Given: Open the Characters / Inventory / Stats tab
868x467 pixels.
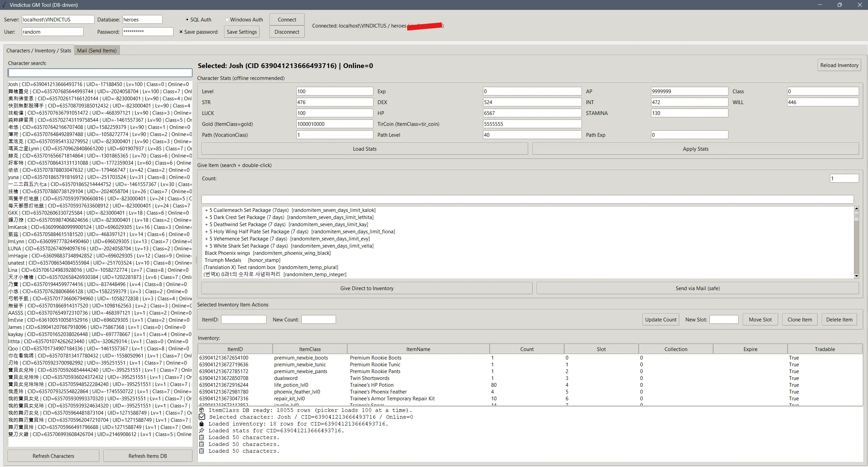Looking at the screenshot, I should [x=39, y=50].
